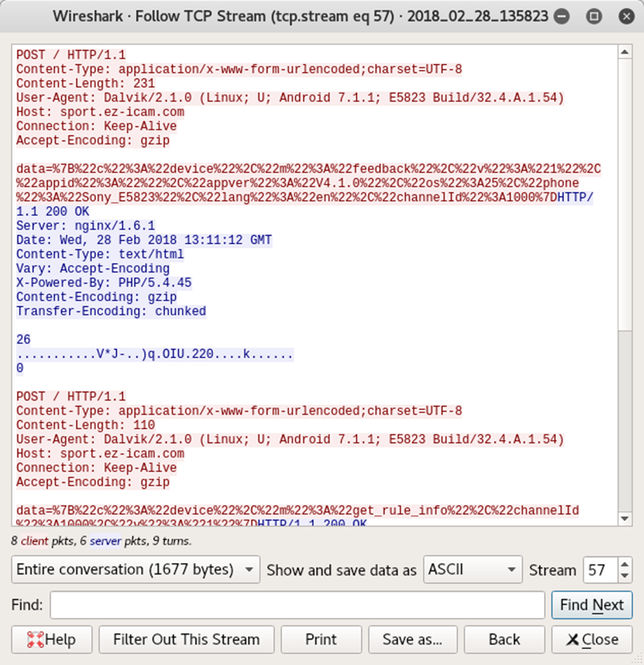This screenshot has width=644, height=665.
Task: Click the first 'Host: sport.ez-icam.com' line
Action: coord(100,112)
